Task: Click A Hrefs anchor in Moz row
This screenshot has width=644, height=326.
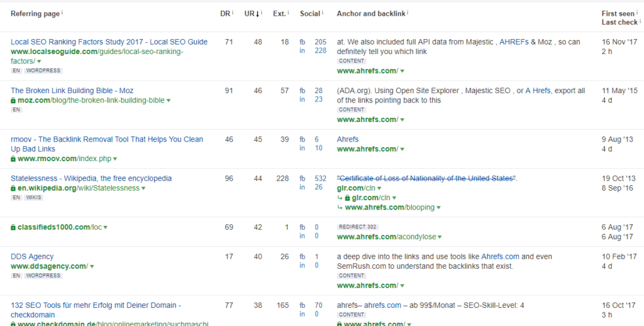Action: coord(538,91)
